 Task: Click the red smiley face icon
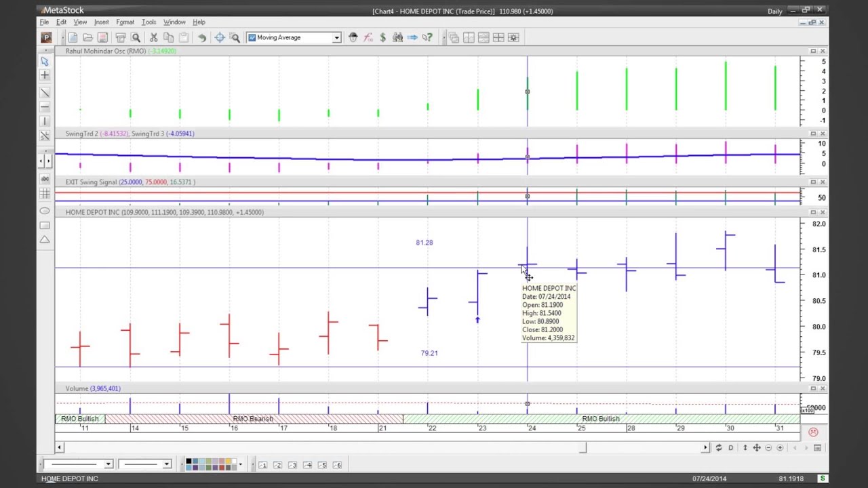point(814,432)
